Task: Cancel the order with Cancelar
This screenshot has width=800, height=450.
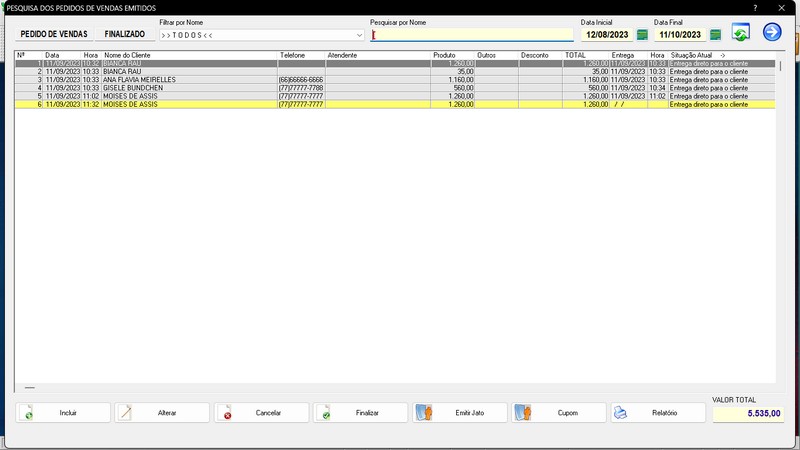Action: [261, 413]
